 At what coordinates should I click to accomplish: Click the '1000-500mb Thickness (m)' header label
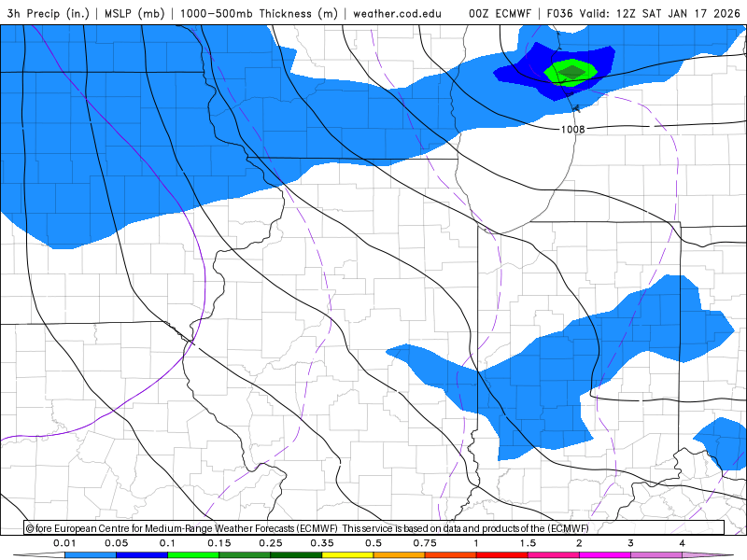pos(259,13)
